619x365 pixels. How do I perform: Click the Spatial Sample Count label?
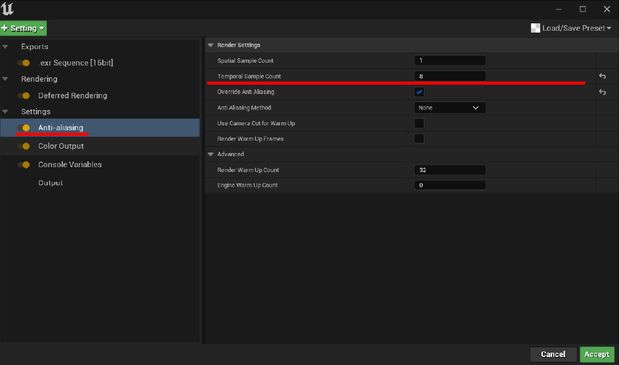point(245,61)
